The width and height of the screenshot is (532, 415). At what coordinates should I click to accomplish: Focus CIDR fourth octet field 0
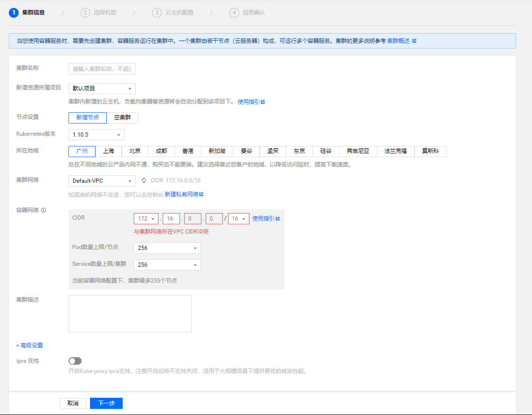pyautogui.click(x=214, y=219)
